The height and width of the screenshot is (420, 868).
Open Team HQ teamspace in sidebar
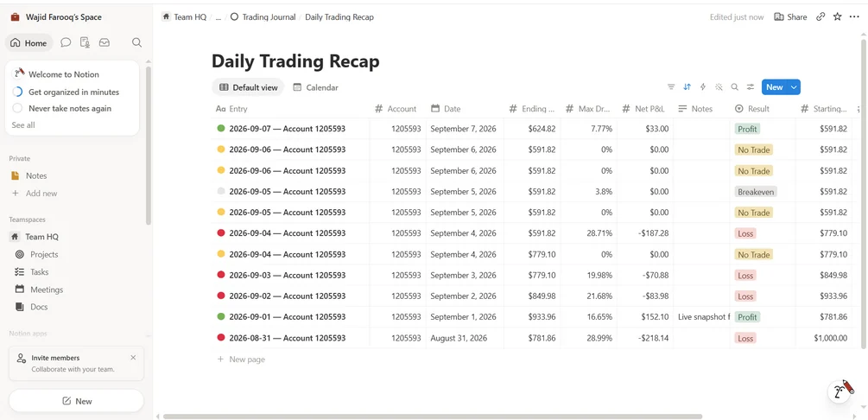pyautogui.click(x=41, y=237)
